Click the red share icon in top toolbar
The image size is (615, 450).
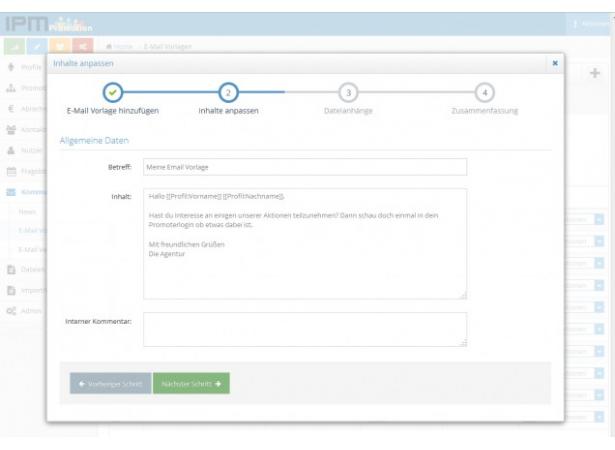tap(78, 46)
